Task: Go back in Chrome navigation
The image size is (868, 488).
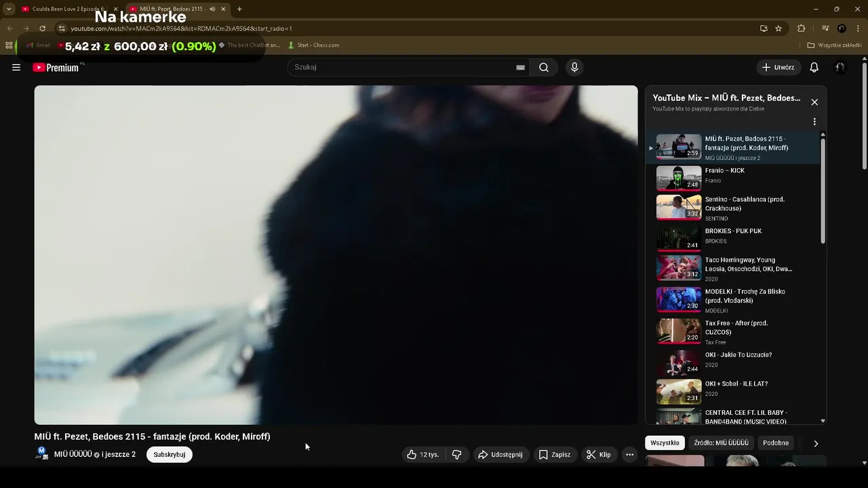Action: [x=9, y=28]
